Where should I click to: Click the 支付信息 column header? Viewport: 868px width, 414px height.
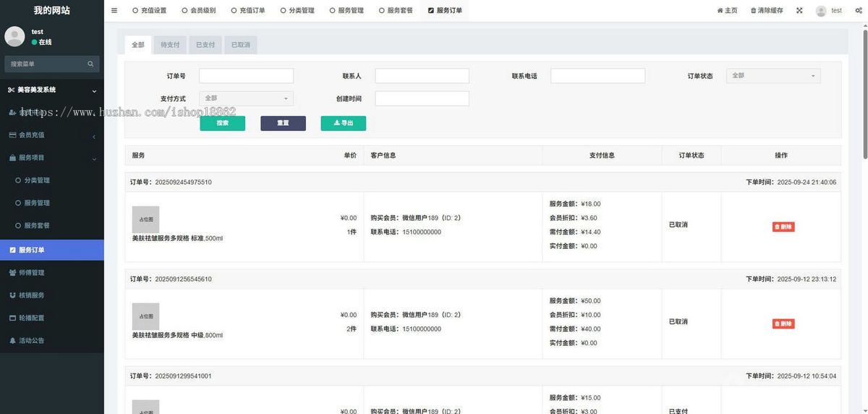coord(602,156)
